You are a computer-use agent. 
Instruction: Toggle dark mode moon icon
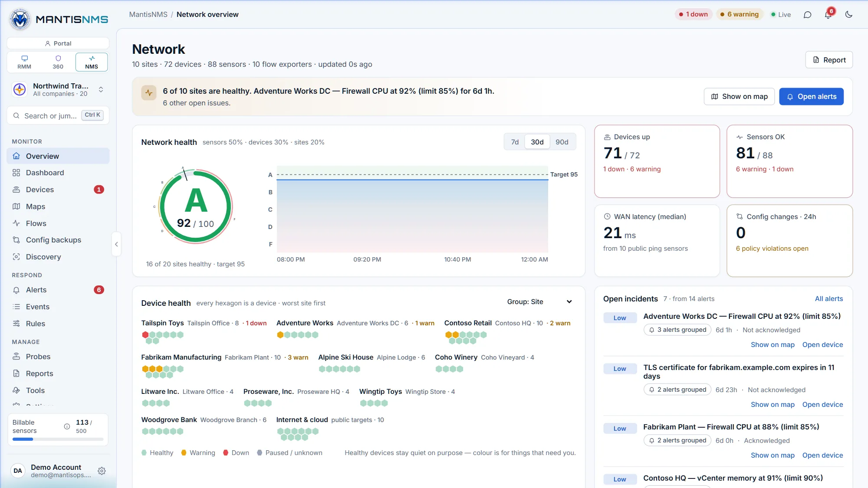[x=849, y=15]
